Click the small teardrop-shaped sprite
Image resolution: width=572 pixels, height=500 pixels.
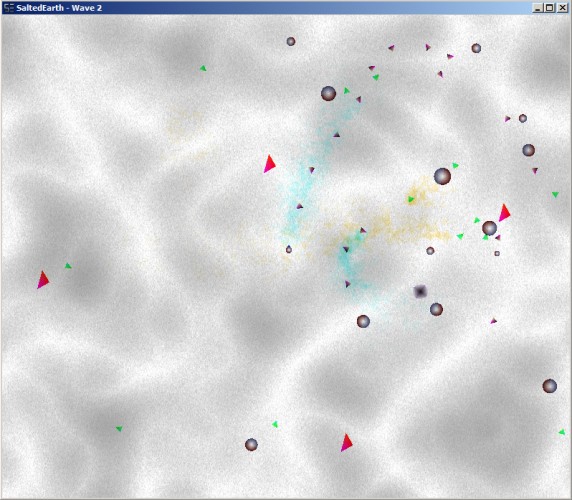(289, 249)
